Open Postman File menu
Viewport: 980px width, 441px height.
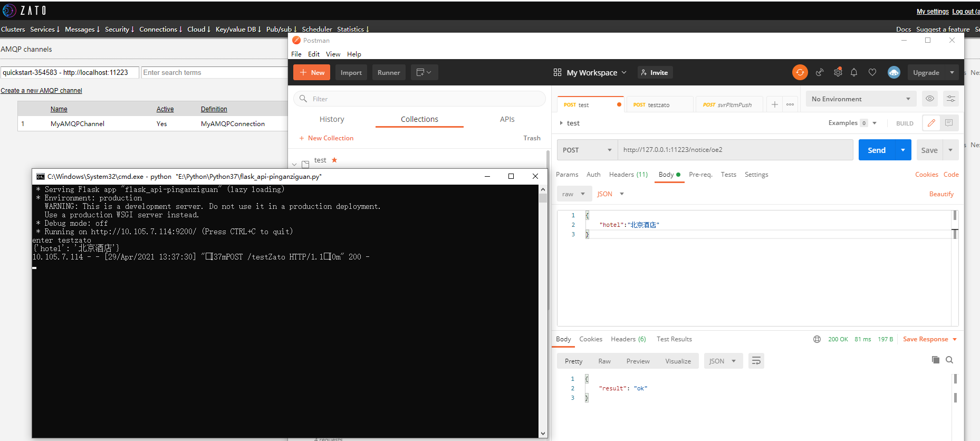pyautogui.click(x=296, y=54)
